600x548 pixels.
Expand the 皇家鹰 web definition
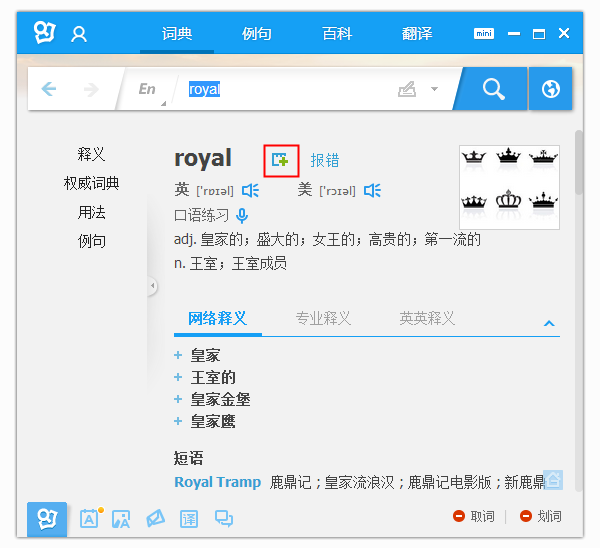178,421
